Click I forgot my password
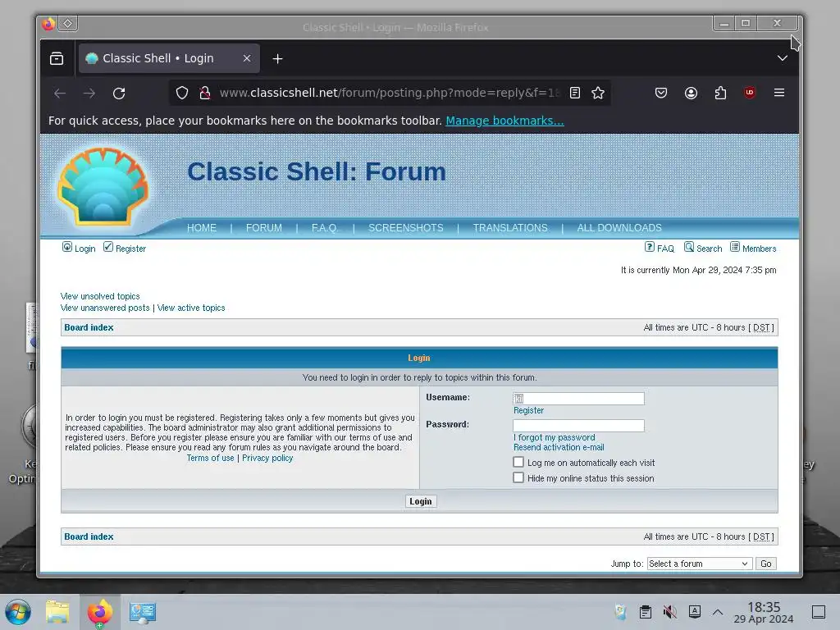This screenshot has width=840, height=630. 555,438
